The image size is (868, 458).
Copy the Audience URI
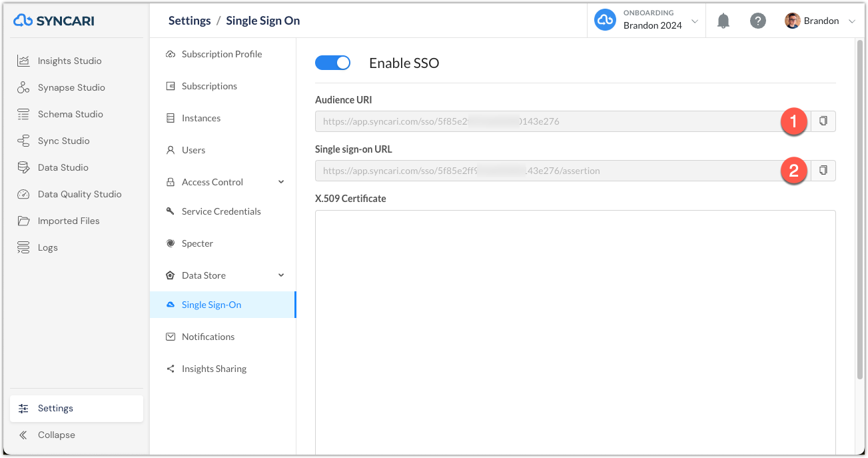pos(823,121)
